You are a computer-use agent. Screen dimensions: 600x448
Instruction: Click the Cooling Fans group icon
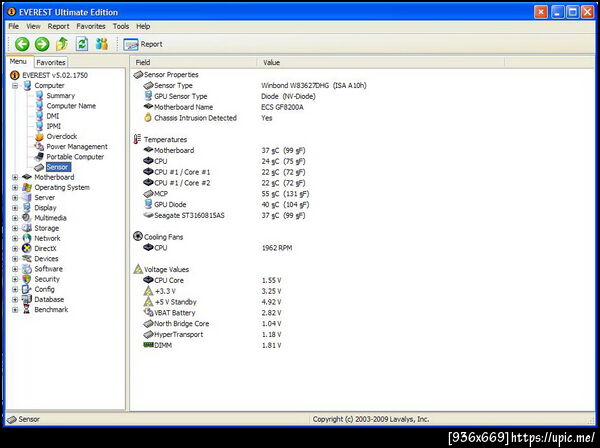tap(138, 236)
